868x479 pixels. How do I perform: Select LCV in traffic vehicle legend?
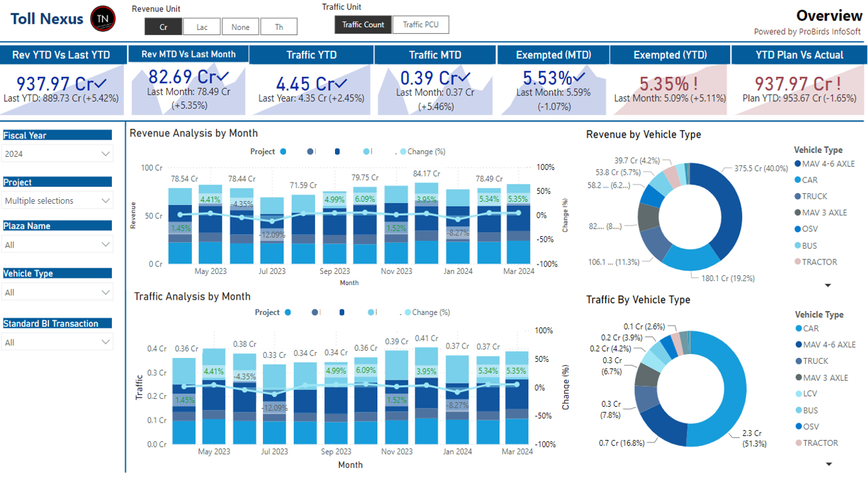tap(806, 394)
